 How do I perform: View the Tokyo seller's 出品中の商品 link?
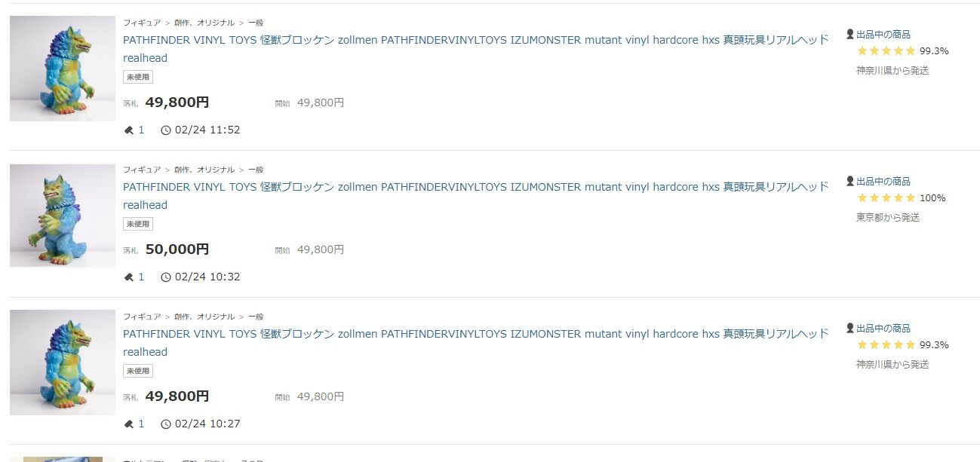pos(883,181)
